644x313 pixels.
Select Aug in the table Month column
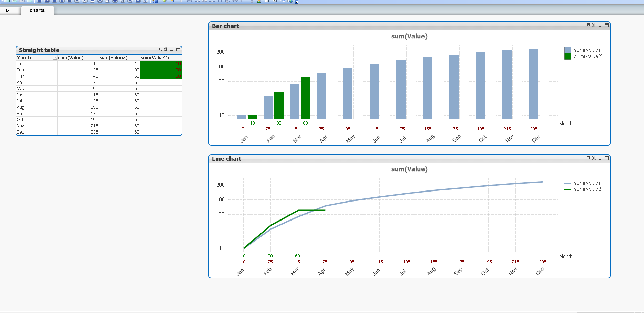(37, 107)
